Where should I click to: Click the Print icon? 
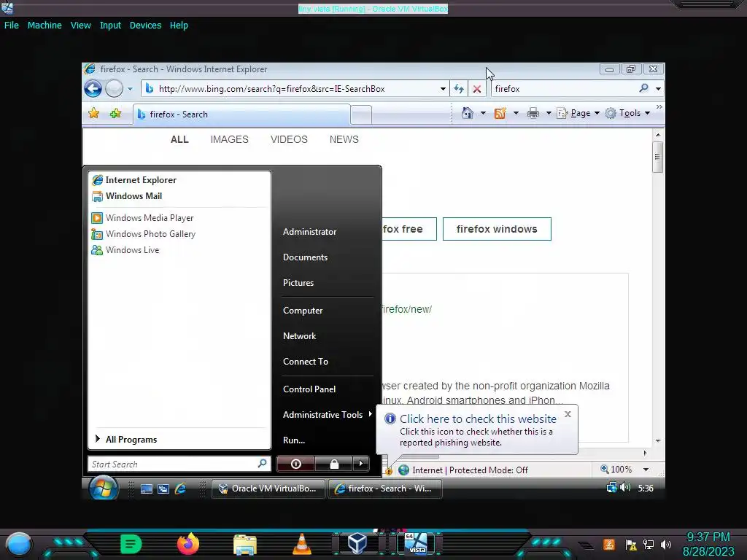(x=533, y=113)
